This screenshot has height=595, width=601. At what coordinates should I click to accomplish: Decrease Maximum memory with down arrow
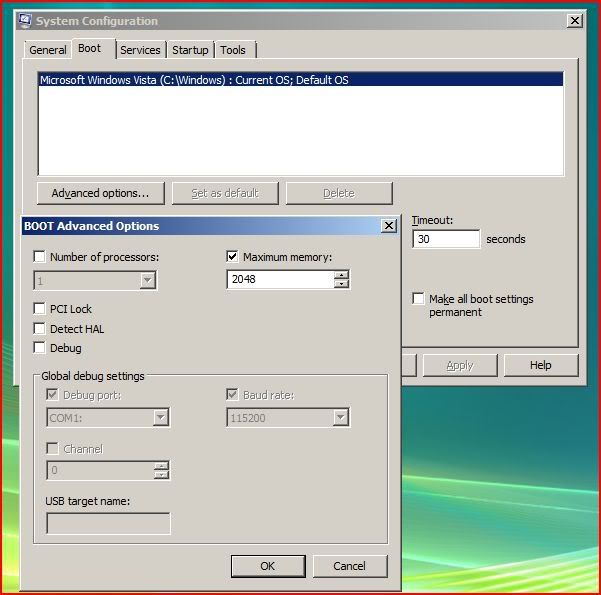[x=341, y=284]
